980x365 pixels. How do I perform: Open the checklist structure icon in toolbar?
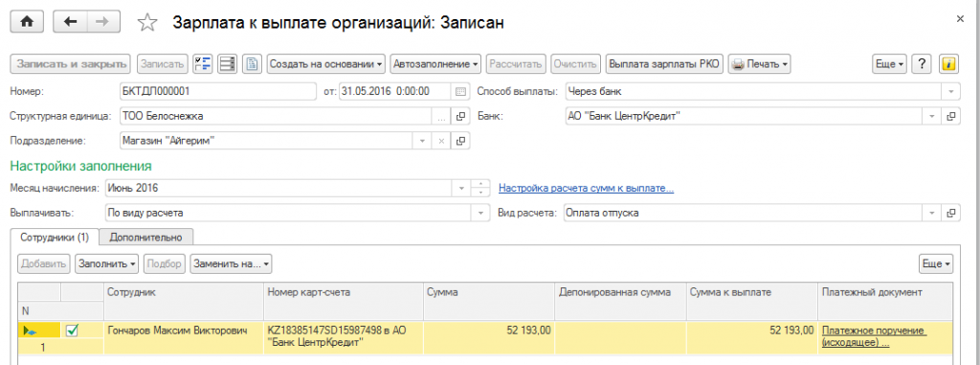203,64
